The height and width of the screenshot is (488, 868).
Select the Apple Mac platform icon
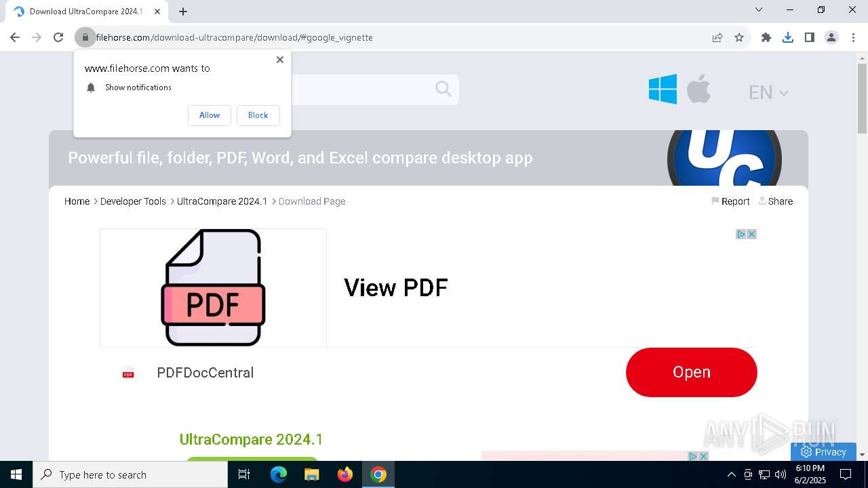pyautogui.click(x=698, y=89)
